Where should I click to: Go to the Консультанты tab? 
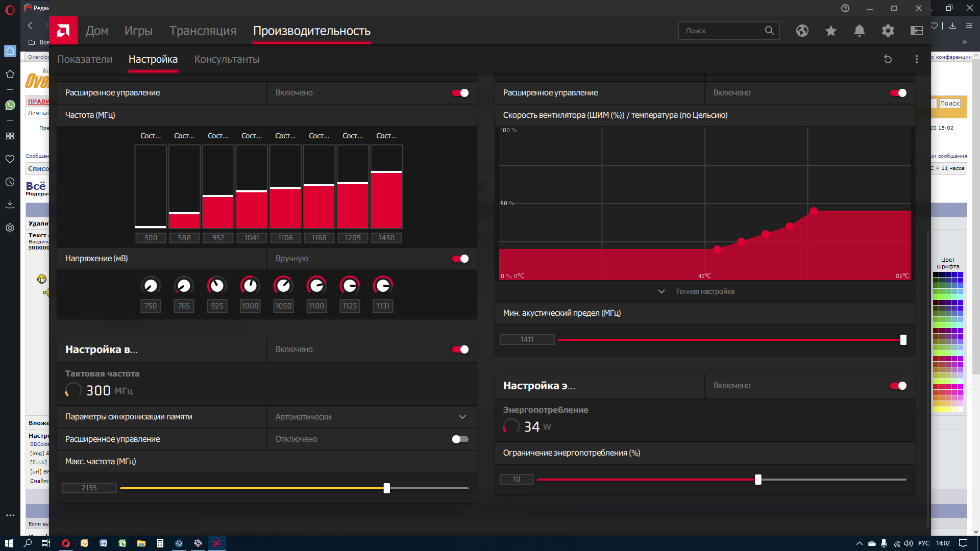pos(227,59)
